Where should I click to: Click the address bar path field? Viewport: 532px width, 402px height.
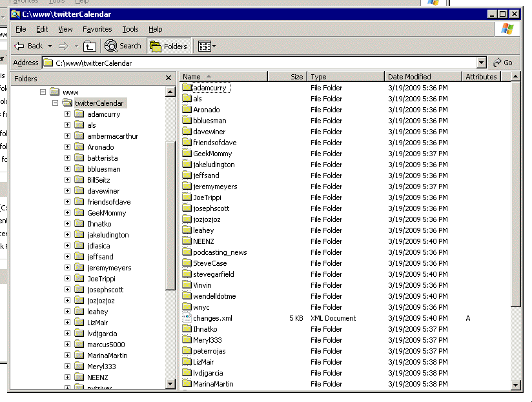pos(258,63)
